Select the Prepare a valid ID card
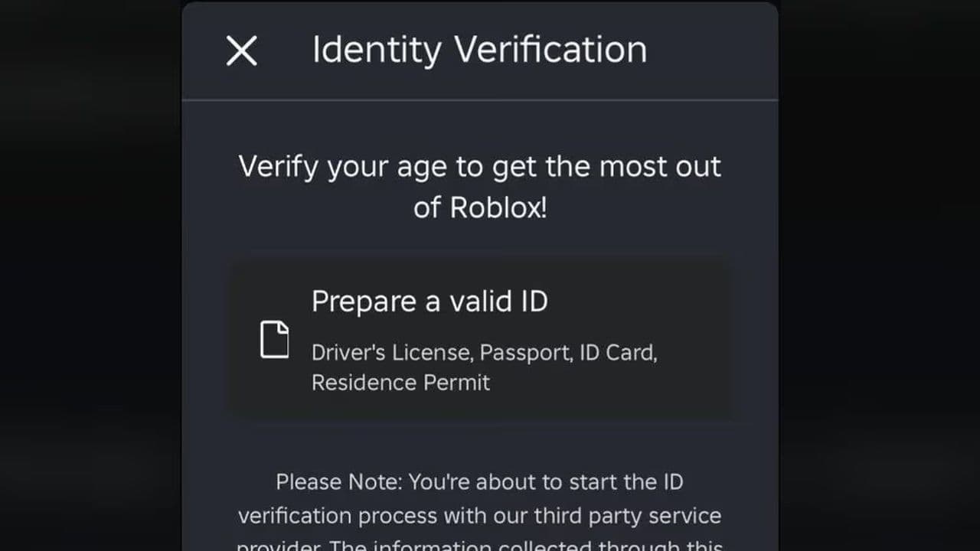This screenshot has width=980, height=551. click(480, 339)
